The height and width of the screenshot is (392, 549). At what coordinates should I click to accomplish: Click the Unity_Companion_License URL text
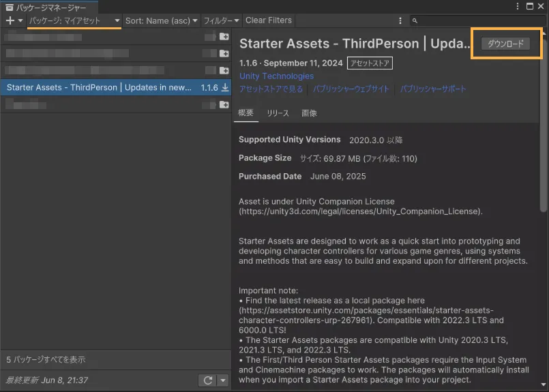point(361,211)
